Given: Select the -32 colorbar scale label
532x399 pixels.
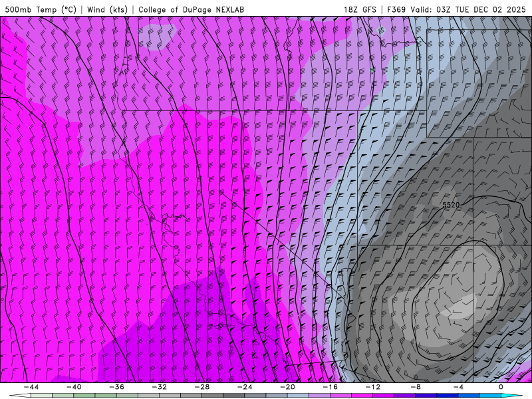Looking at the screenshot, I should tap(160, 387).
